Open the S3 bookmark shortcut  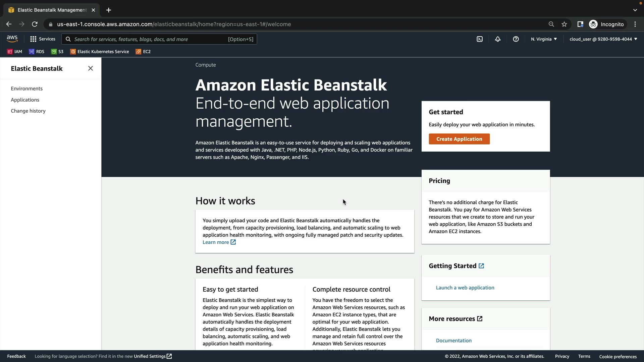tap(57, 52)
